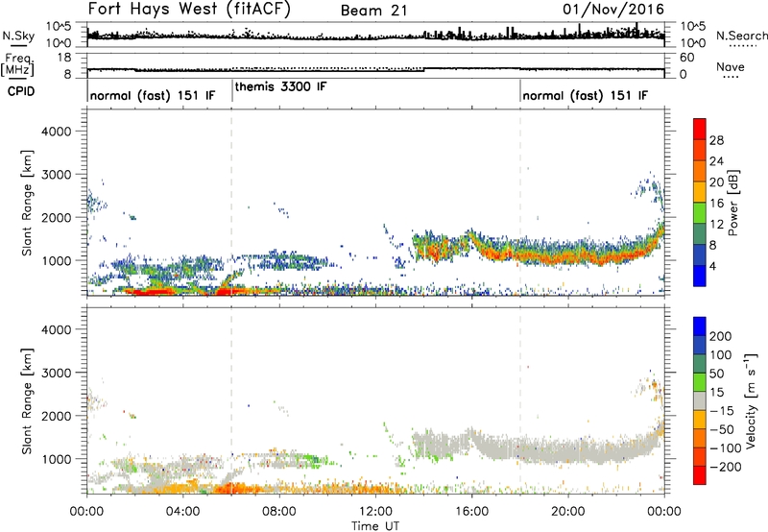Click the '04:00' time axis tick
Image resolution: width=768 pixels, height=532 pixels.
click(183, 512)
